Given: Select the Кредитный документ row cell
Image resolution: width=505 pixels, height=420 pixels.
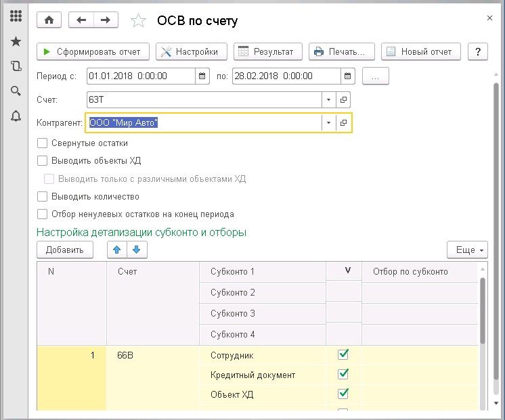Looking at the screenshot, I should (263, 375).
